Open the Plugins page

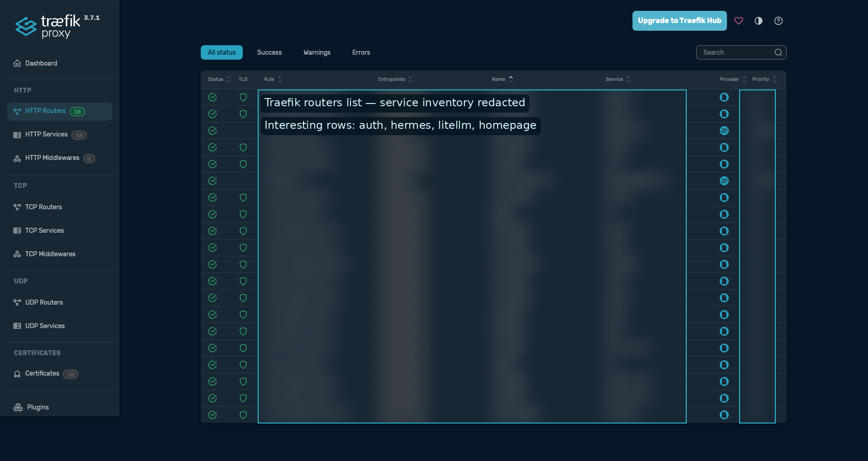[60, 407]
